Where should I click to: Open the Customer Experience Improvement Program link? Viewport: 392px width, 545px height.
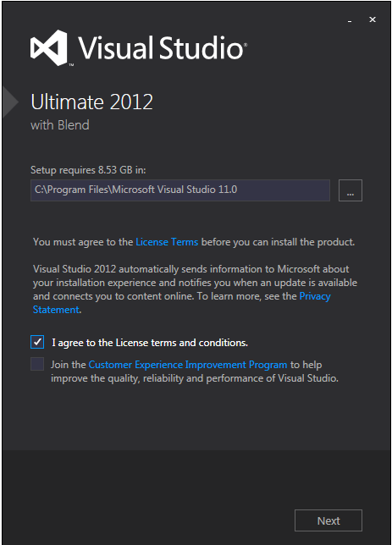point(188,365)
